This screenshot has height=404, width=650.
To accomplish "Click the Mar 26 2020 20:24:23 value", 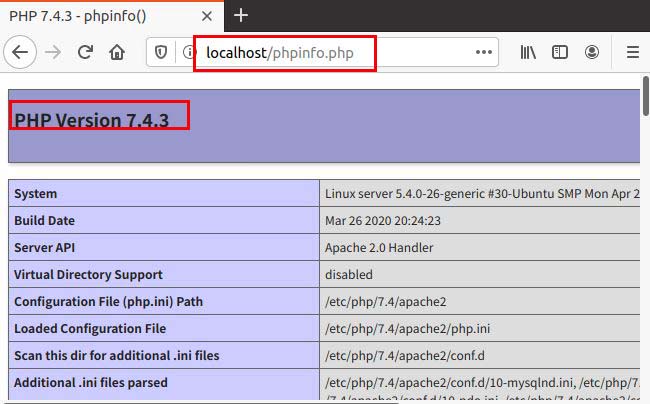I will 383,220.
